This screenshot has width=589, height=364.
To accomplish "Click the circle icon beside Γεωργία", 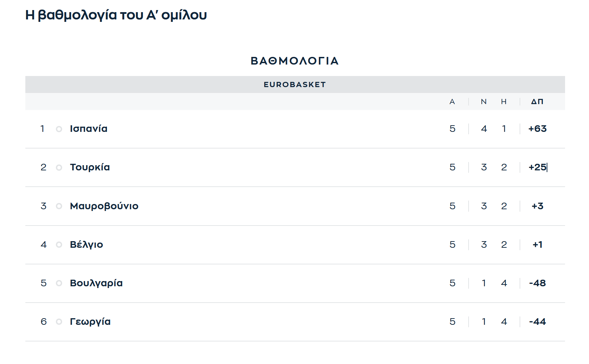I will [59, 322].
